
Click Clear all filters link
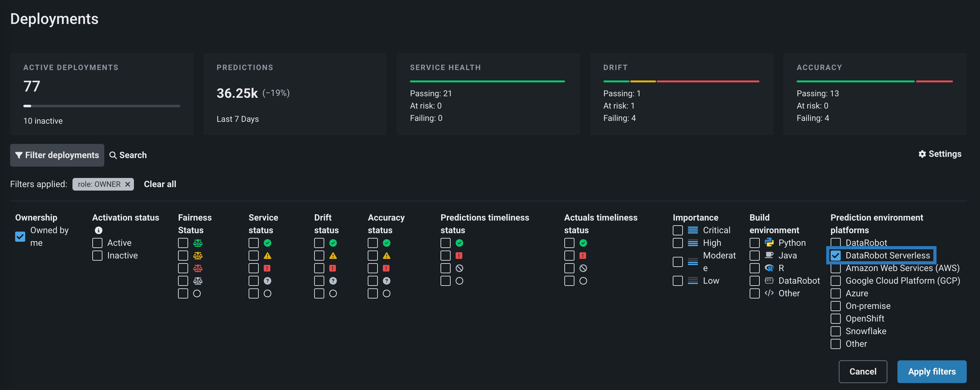[160, 184]
